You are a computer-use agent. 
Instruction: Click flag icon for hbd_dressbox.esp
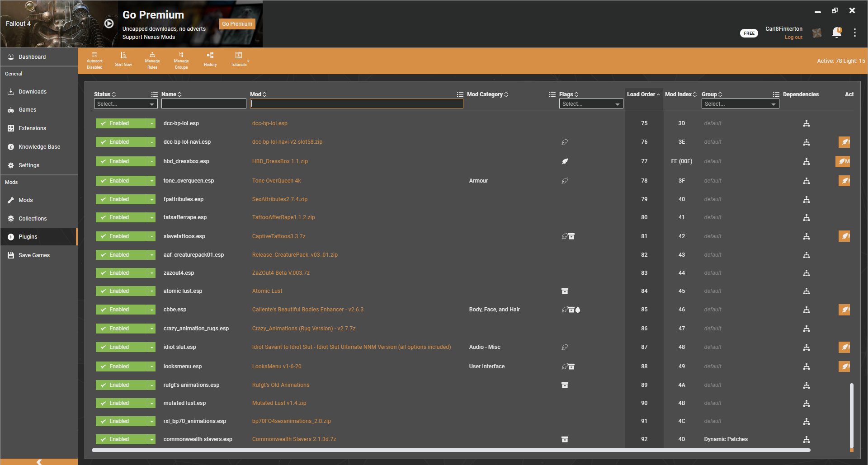point(565,161)
